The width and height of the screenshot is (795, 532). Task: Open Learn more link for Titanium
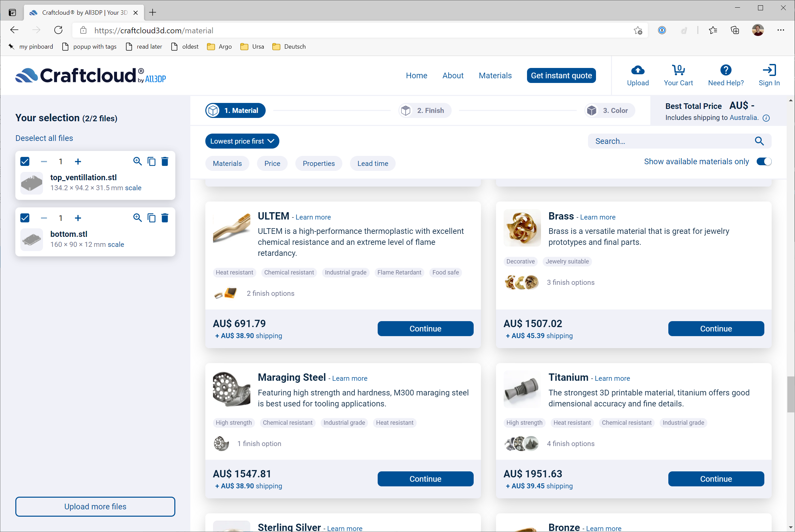[612, 378]
